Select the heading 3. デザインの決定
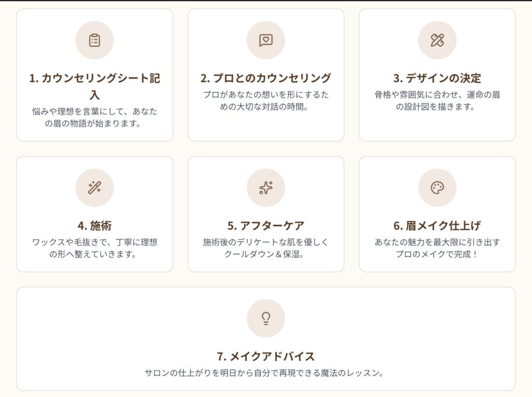This screenshot has height=397, width=532. (437, 78)
